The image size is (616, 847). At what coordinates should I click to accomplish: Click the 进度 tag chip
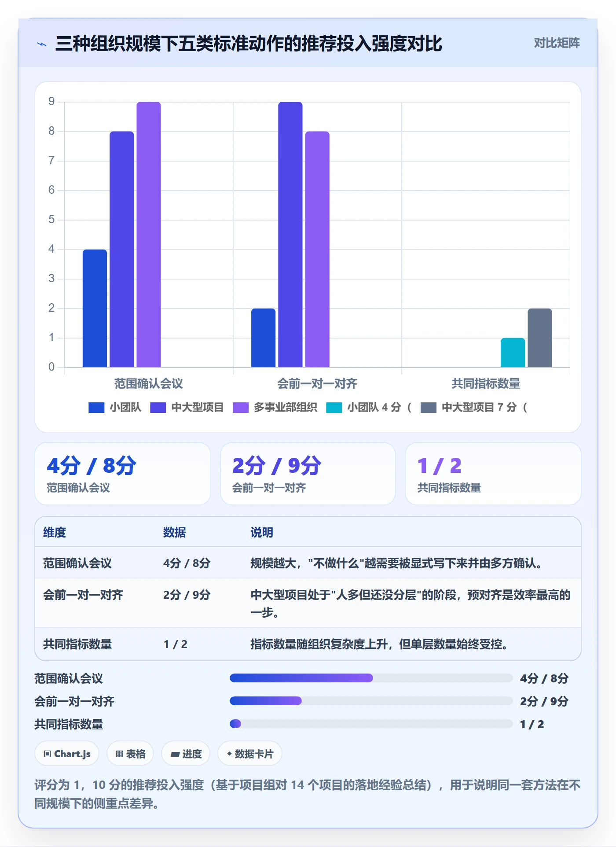[186, 754]
